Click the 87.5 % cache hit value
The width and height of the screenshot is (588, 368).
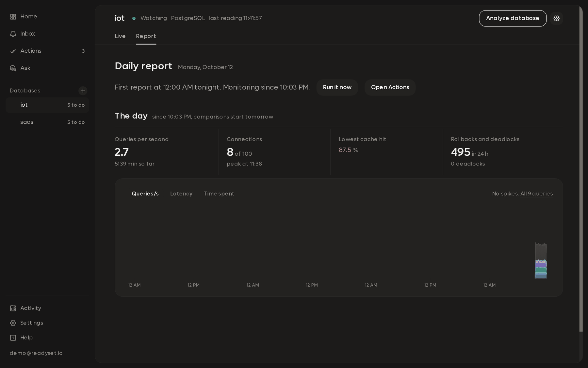(348, 150)
